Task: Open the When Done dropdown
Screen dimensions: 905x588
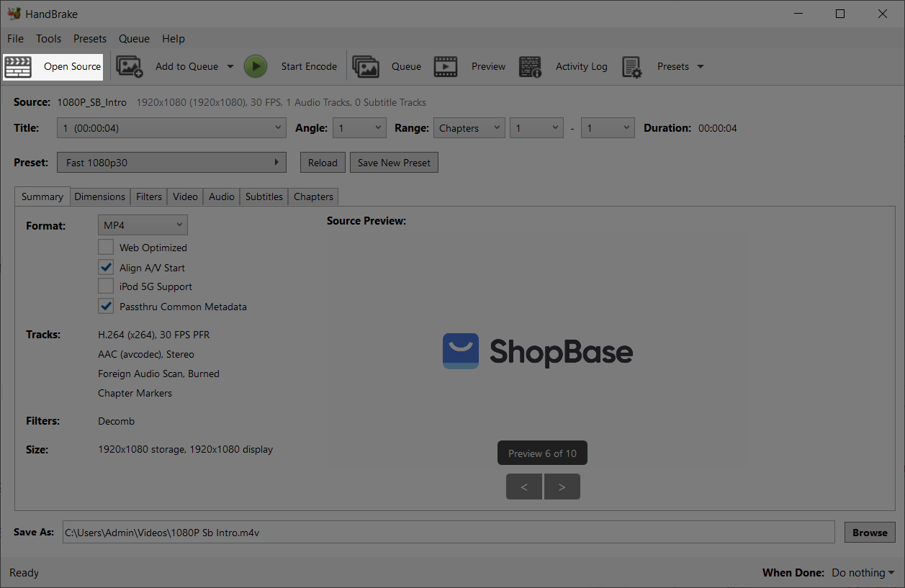Action: pos(863,573)
